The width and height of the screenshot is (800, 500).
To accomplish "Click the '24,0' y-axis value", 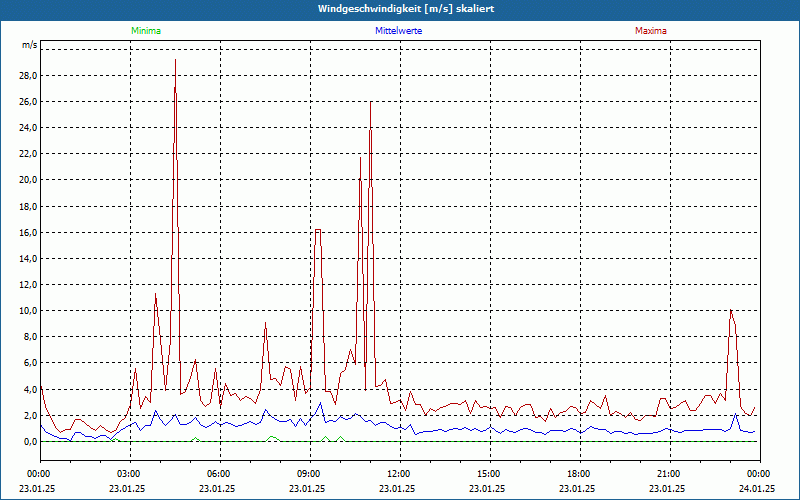I will pos(27,128).
